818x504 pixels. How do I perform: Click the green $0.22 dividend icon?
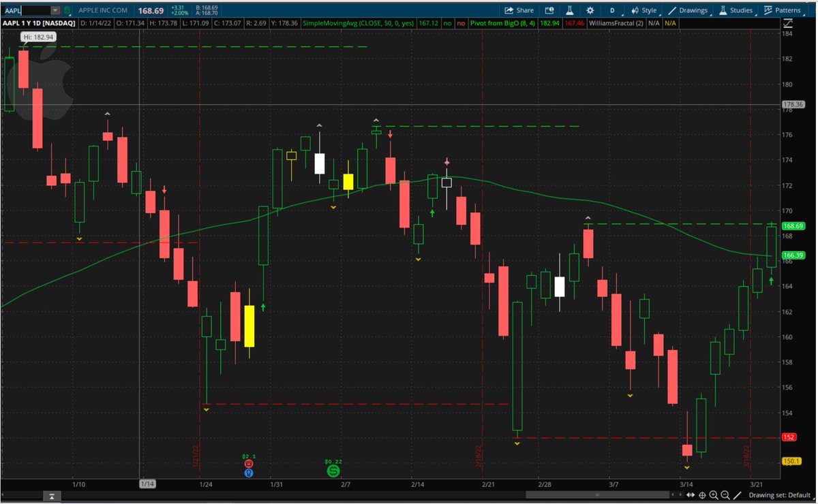[333, 471]
